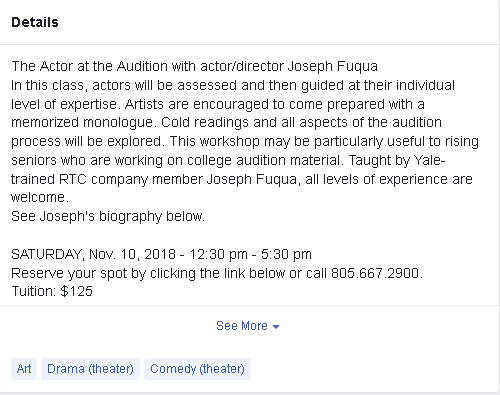Click the word welcome ending the paragraph
This screenshot has height=395, width=500.
click(38, 197)
